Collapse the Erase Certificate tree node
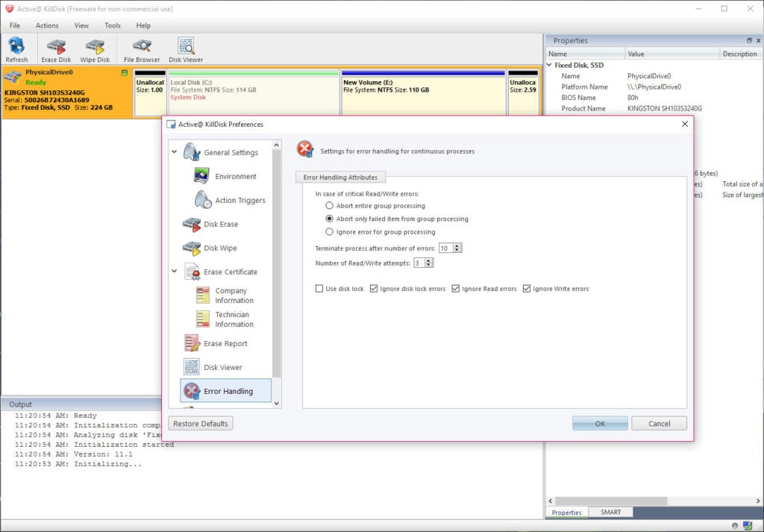The width and height of the screenshot is (764, 532). pos(175,272)
